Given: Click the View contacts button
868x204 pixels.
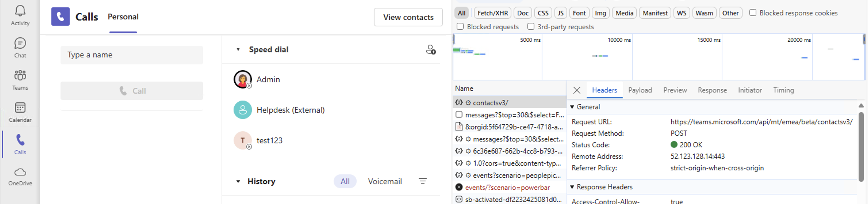Looking at the screenshot, I should [408, 17].
